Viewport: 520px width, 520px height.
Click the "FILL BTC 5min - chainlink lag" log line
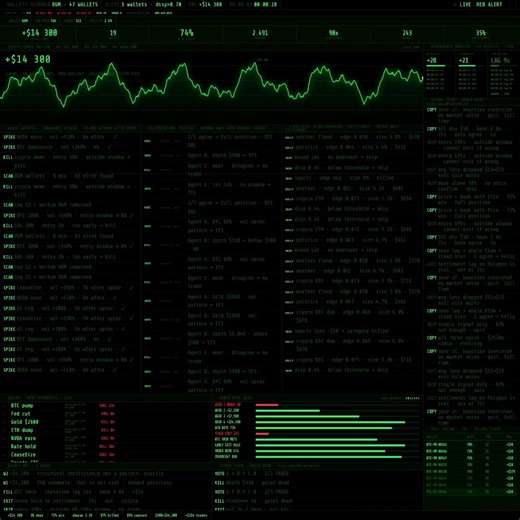coord(73,492)
